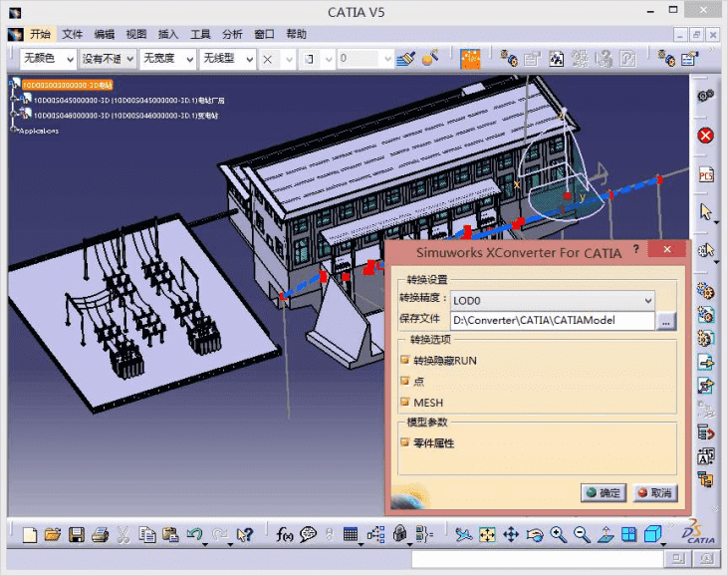Image resolution: width=728 pixels, height=576 pixels.
Task: Open the 分析 menu
Action: 232,34
